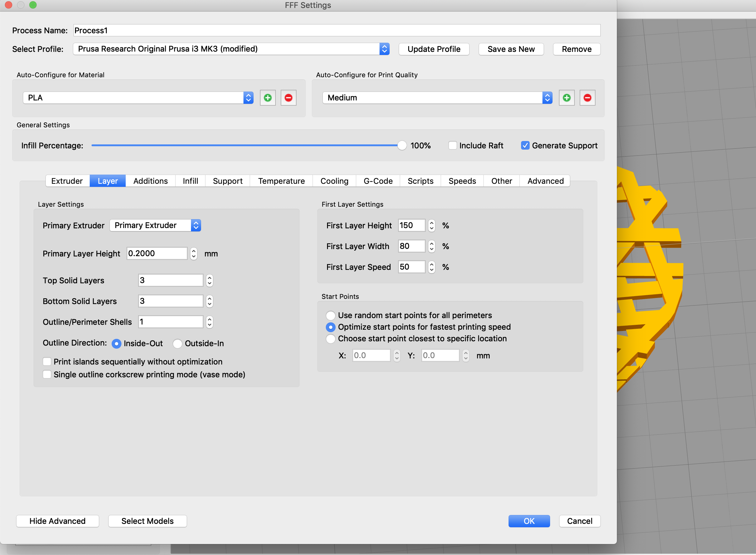Click the First Layer Speed field
This screenshot has height=555, width=756.
[x=412, y=267]
